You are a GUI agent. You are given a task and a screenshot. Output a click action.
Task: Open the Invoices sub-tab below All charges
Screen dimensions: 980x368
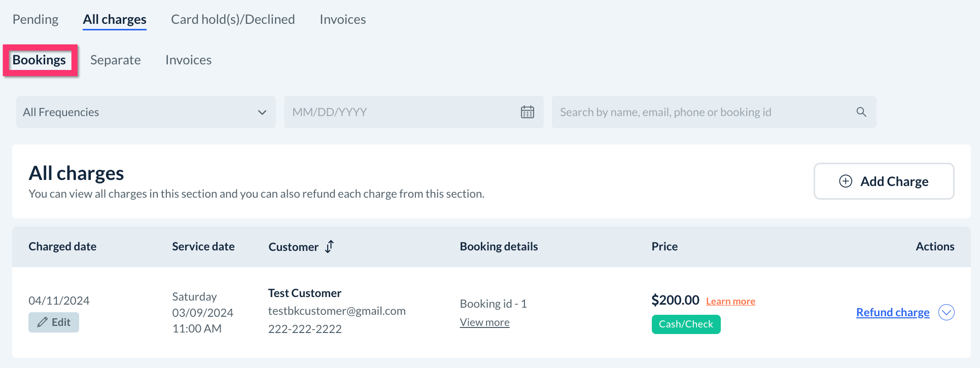click(188, 60)
